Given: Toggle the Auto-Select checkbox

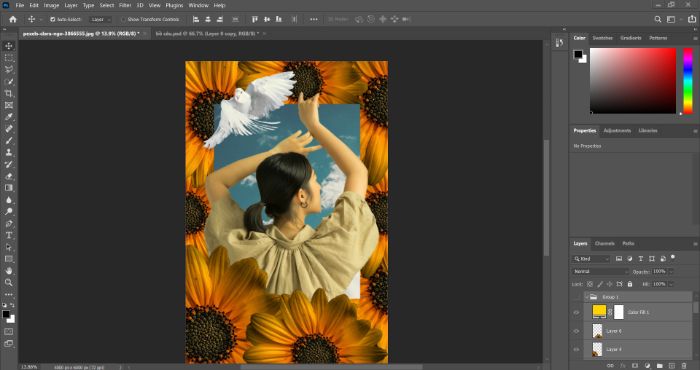Looking at the screenshot, I should click(53, 20).
